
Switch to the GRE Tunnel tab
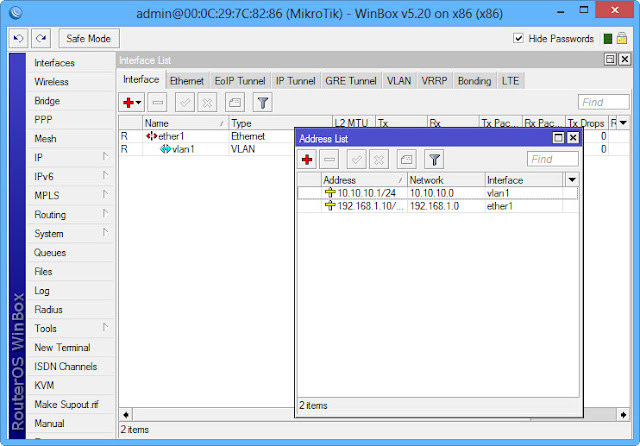351,81
